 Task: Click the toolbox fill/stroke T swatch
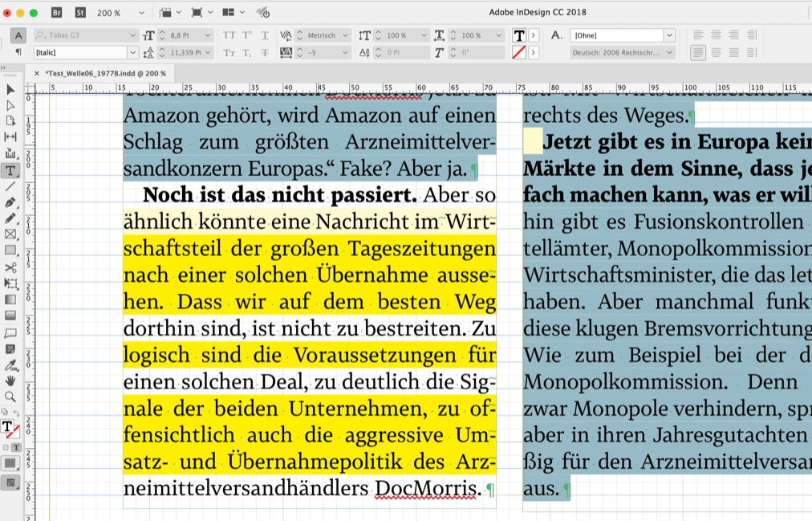[x=7, y=427]
